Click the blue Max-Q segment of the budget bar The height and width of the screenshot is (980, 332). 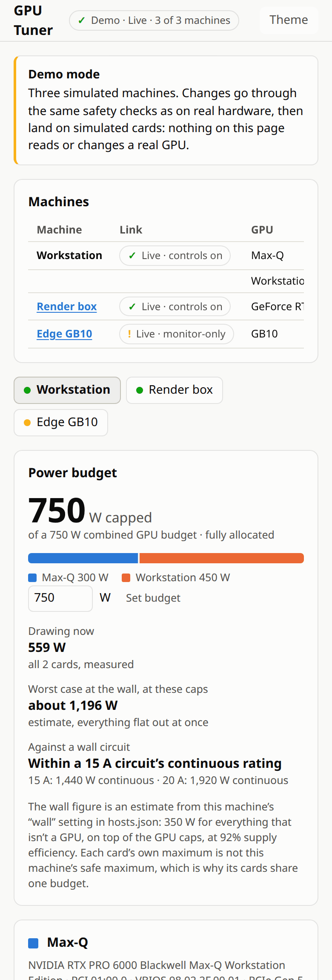pyautogui.click(x=83, y=558)
